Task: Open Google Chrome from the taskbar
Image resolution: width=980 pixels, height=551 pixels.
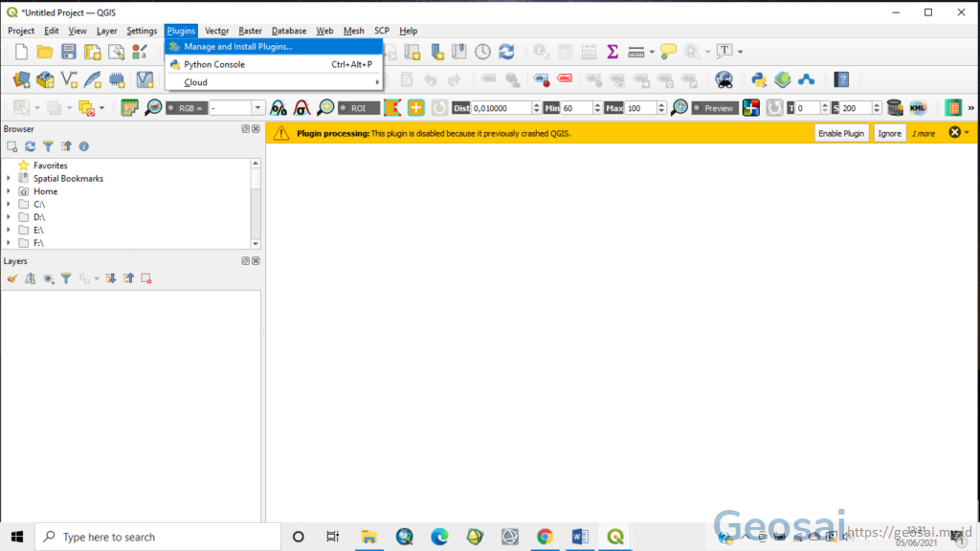Action: tap(545, 537)
